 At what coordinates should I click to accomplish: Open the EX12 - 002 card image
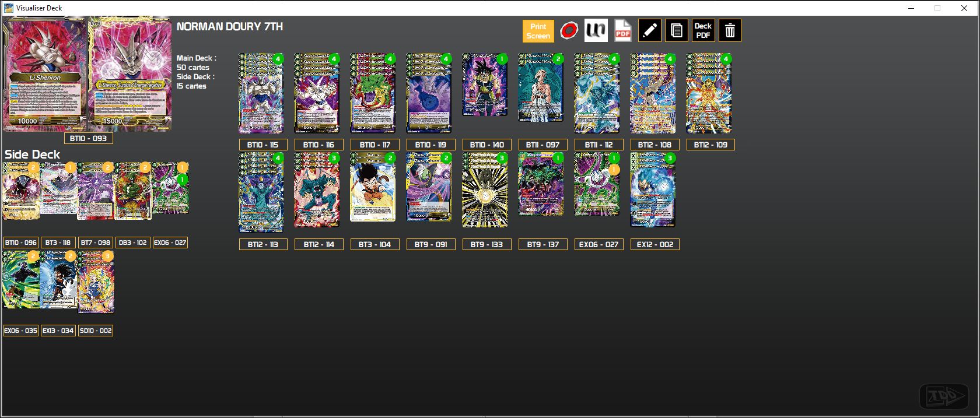pos(653,189)
